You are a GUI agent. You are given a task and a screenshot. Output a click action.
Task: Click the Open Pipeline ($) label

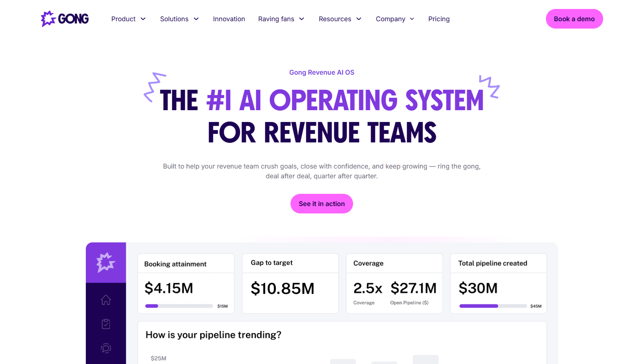click(x=409, y=303)
